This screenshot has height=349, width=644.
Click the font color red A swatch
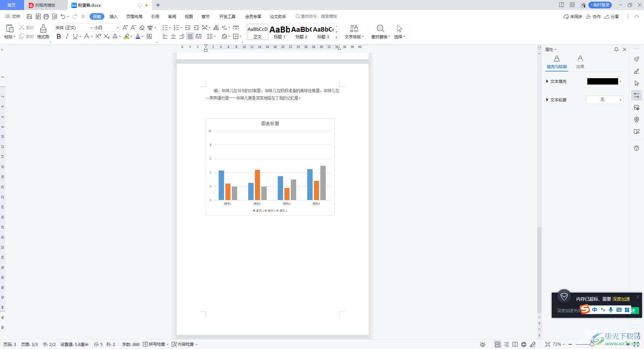click(138, 36)
